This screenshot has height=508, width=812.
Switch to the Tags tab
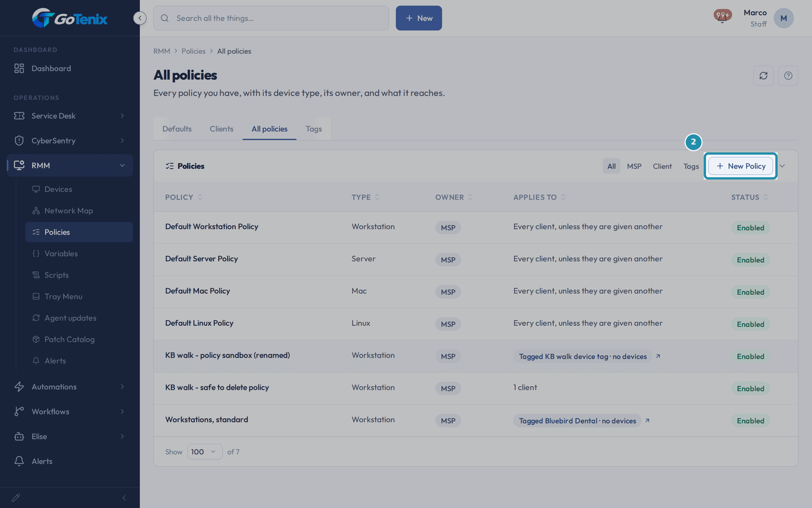pos(314,129)
